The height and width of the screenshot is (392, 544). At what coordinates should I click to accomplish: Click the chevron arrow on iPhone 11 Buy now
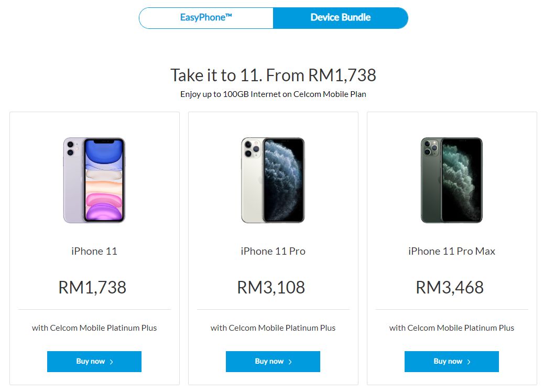point(112,362)
